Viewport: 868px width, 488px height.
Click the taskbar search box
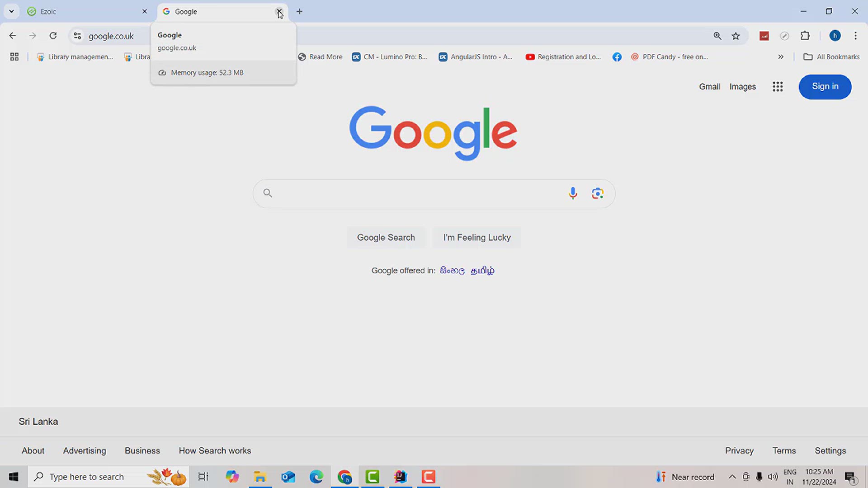108,477
